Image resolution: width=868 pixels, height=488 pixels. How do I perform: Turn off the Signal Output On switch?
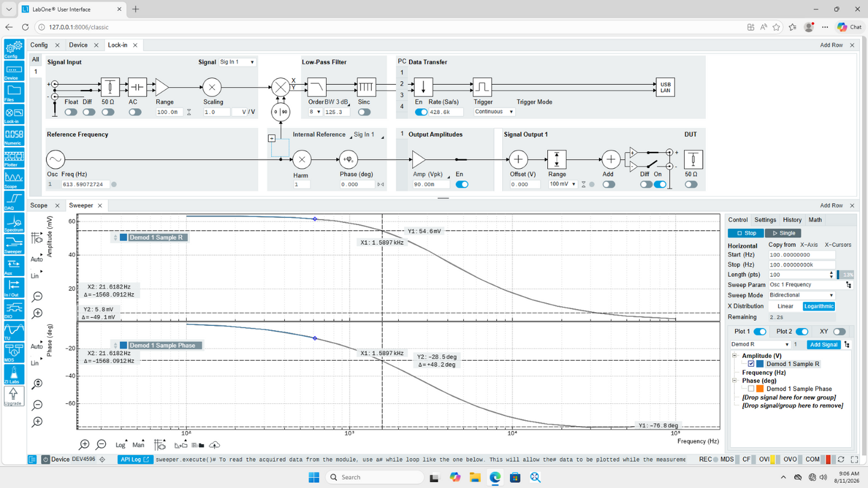(x=660, y=184)
